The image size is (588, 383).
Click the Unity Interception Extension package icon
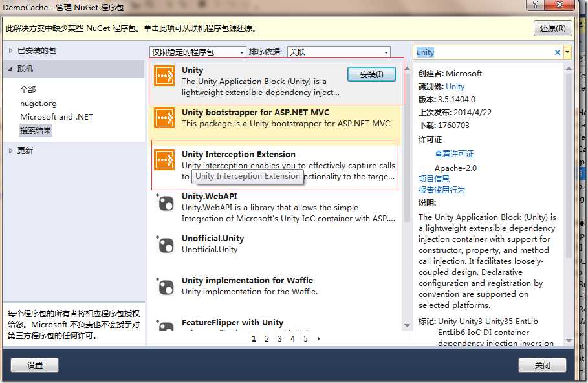coord(164,160)
